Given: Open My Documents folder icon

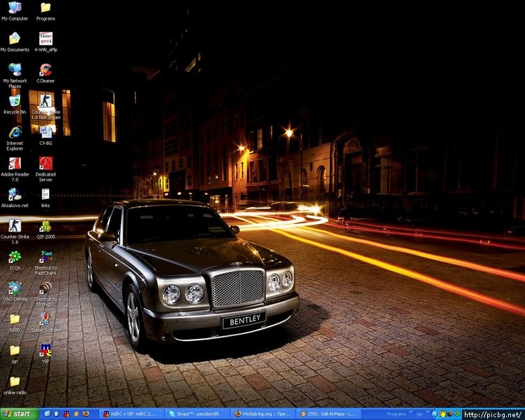Looking at the screenshot, I should 15,42.
